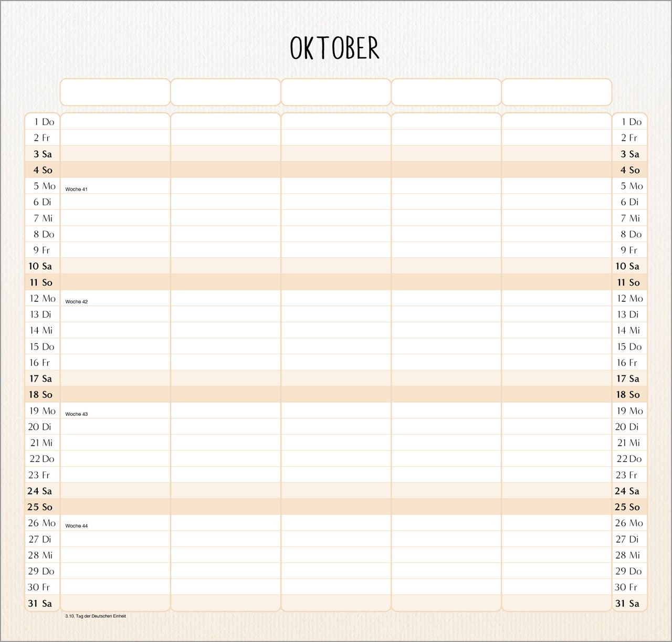Click 25 So in right date column
The height and width of the screenshot is (642, 672).
coord(627,507)
